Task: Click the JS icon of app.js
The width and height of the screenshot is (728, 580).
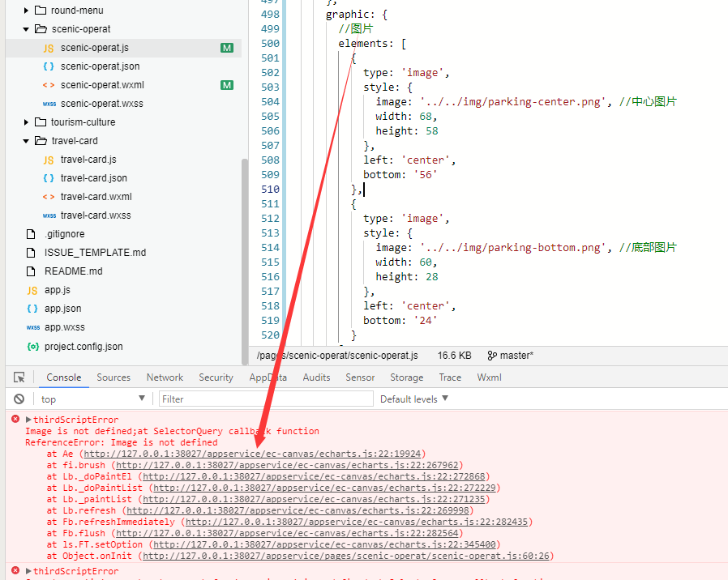Action: [x=32, y=291]
